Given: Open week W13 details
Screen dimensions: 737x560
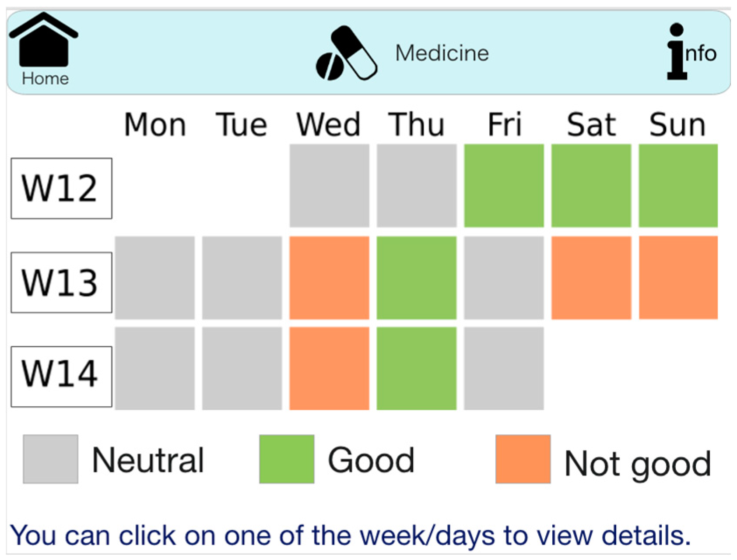Looking at the screenshot, I should click(x=61, y=282).
